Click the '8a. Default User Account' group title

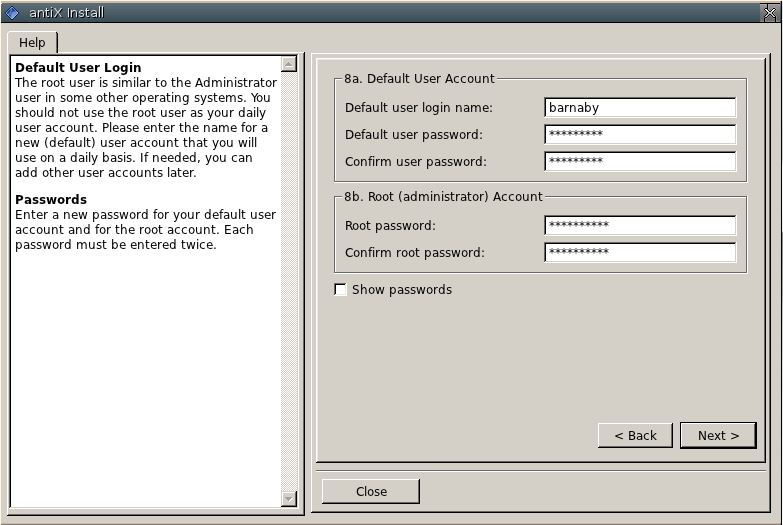pos(419,78)
